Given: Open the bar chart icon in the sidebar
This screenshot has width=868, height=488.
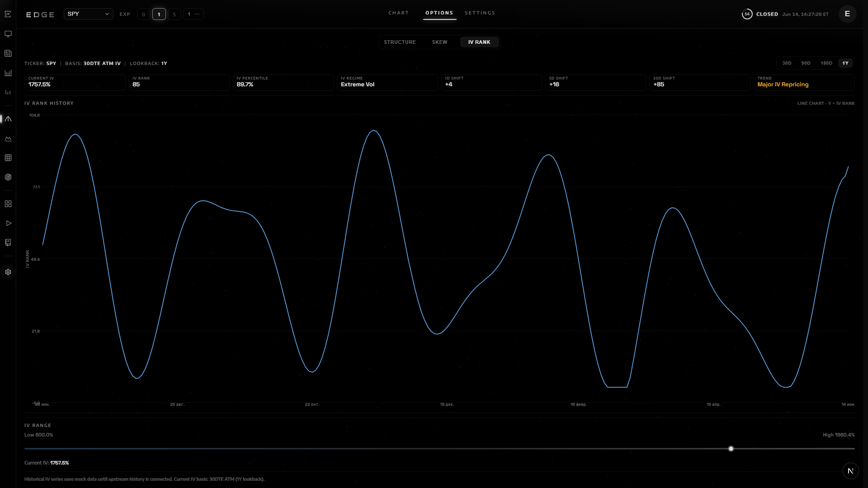Looking at the screenshot, I should (8, 73).
